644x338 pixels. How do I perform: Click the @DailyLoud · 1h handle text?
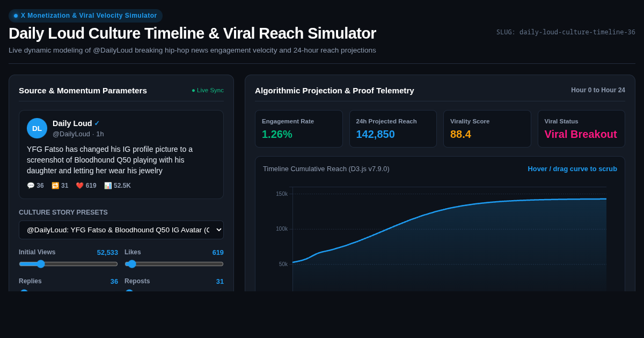78,134
